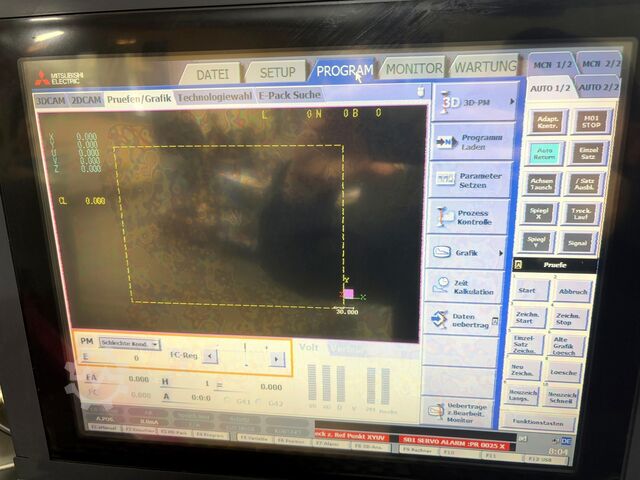Click the magenta origin marker in the graphic
The height and width of the screenshot is (480, 640).
pos(348,293)
